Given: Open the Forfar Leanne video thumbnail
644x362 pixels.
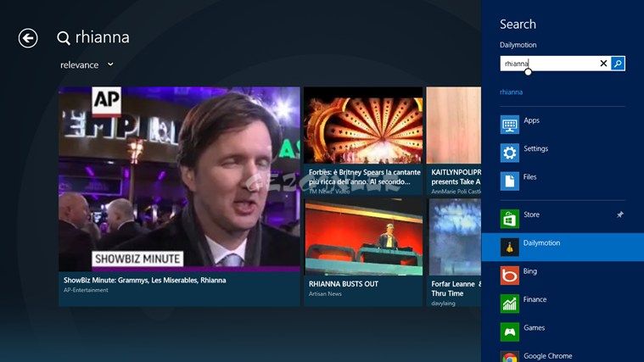Looking at the screenshot, I should [x=455, y=237].
